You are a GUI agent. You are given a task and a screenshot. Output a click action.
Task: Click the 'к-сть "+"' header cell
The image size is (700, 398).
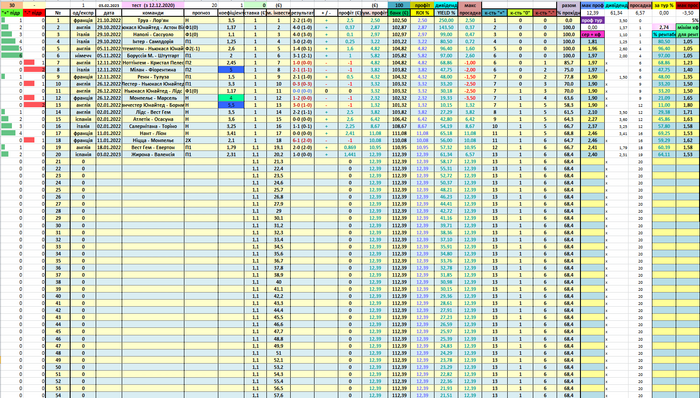(x=494, y=13)
